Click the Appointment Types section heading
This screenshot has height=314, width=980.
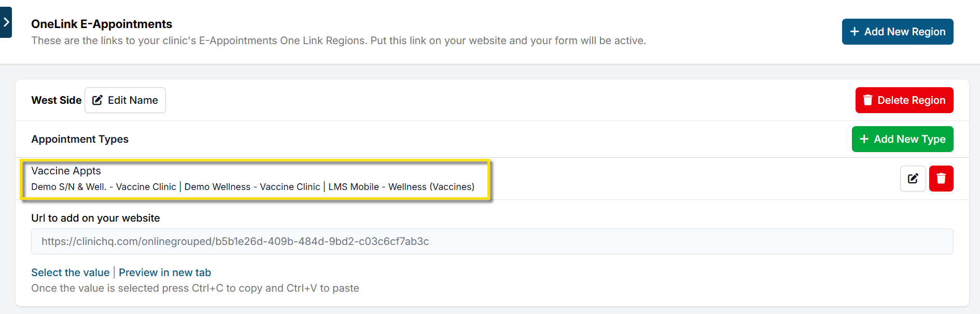point(80,139)
